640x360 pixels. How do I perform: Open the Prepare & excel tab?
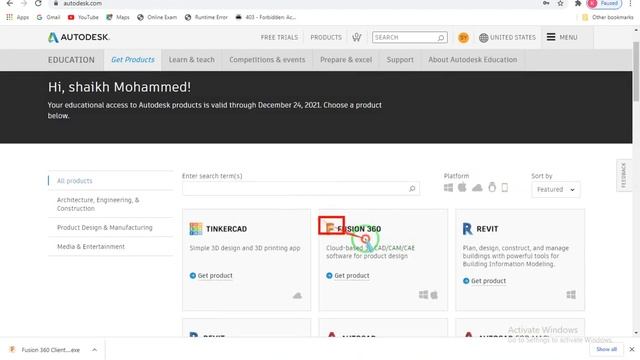(346, 60)
